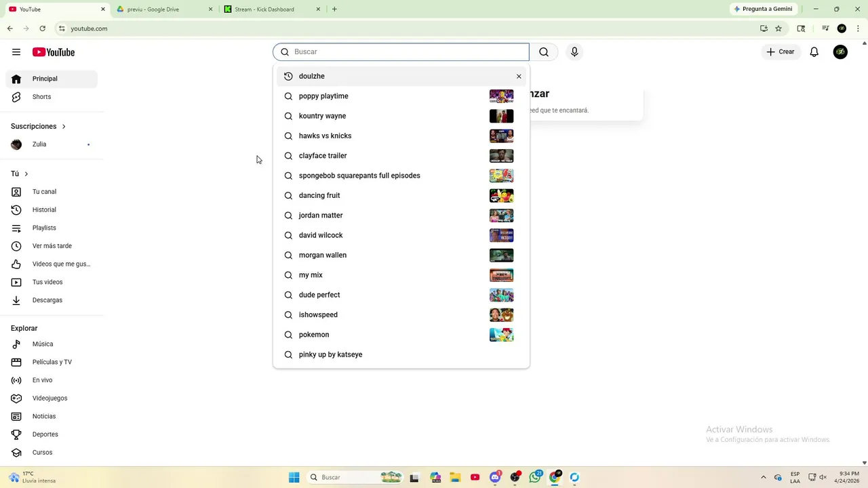This screenshot has width=868, height=488.
Task: Open Shorts in sidebar
Action: point(52,97)
